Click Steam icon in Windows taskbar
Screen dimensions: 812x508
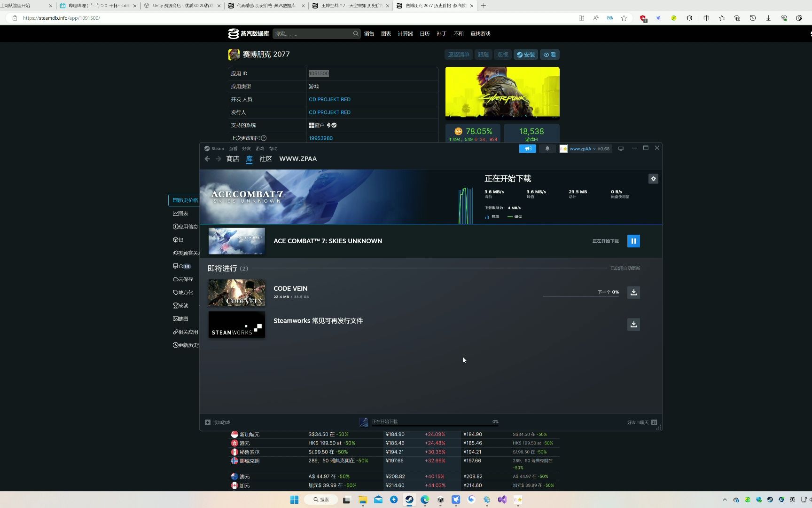click(409, 500)
